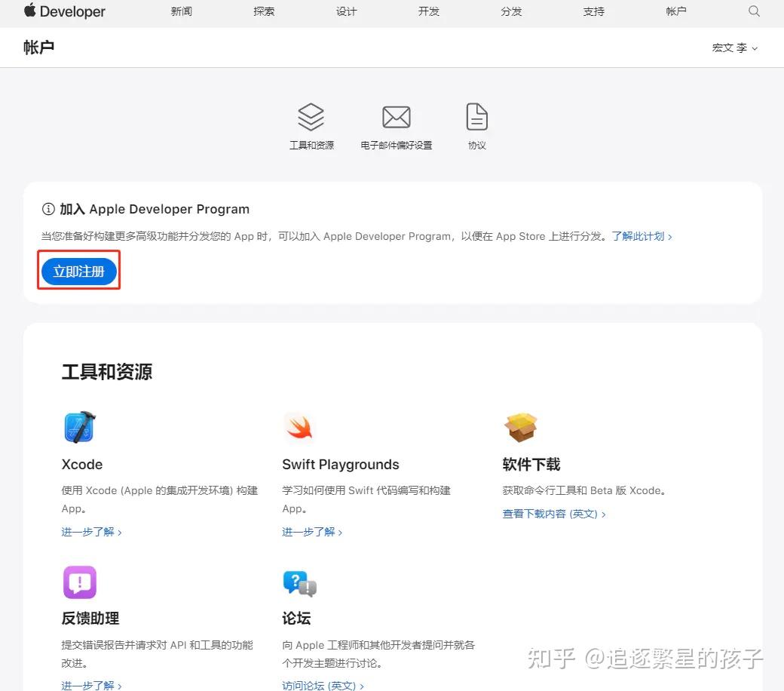
Task: Click the 反馈助理 feedback icon
Action: (x=79, y=582)
